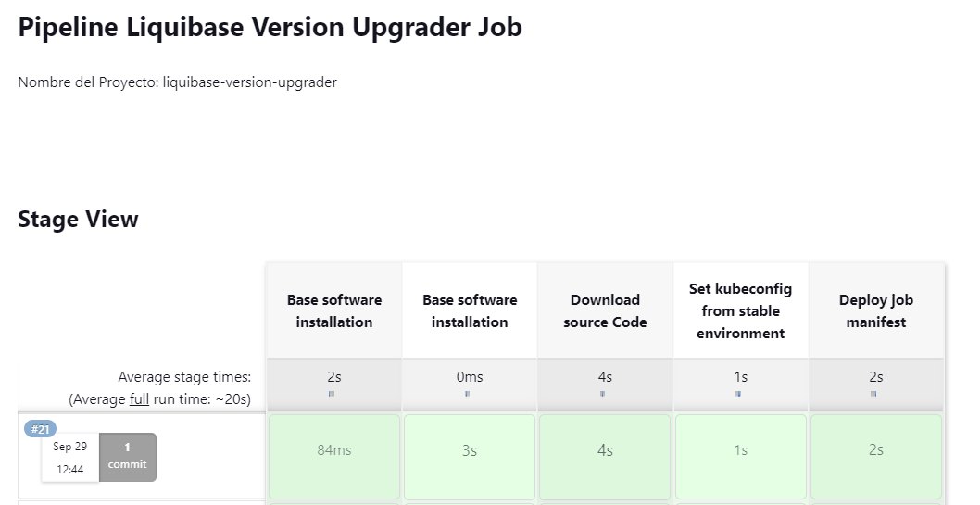Select the Deploy job manifest column header
The width and height of the screenshot is (980, 505).
[876, 311]
